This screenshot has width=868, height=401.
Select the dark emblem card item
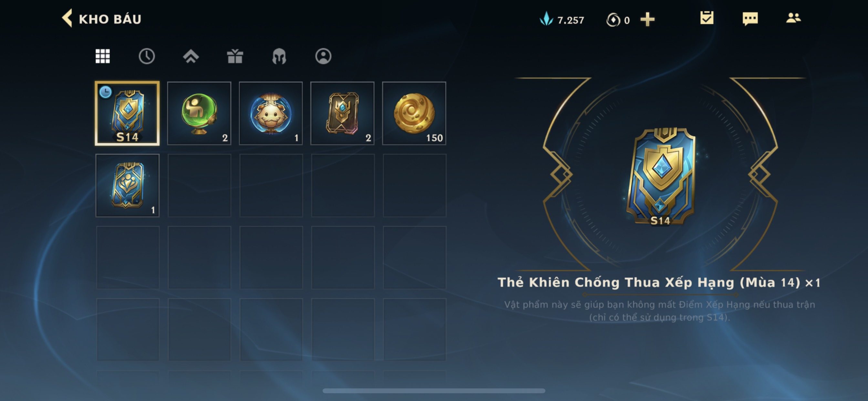coord(342,113)
